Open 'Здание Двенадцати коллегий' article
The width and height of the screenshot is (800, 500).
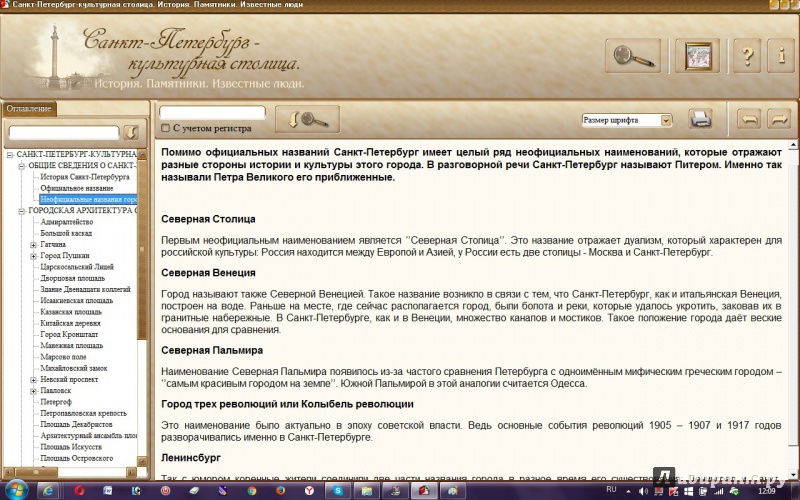(85, 289)
